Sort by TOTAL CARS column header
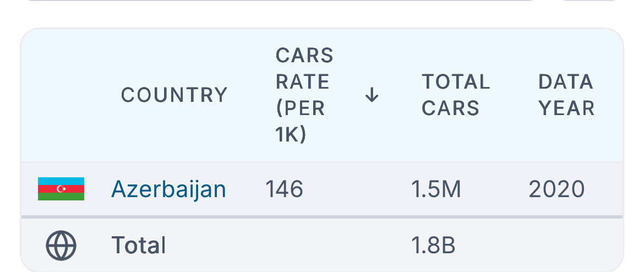 click(x=456, y=95)
